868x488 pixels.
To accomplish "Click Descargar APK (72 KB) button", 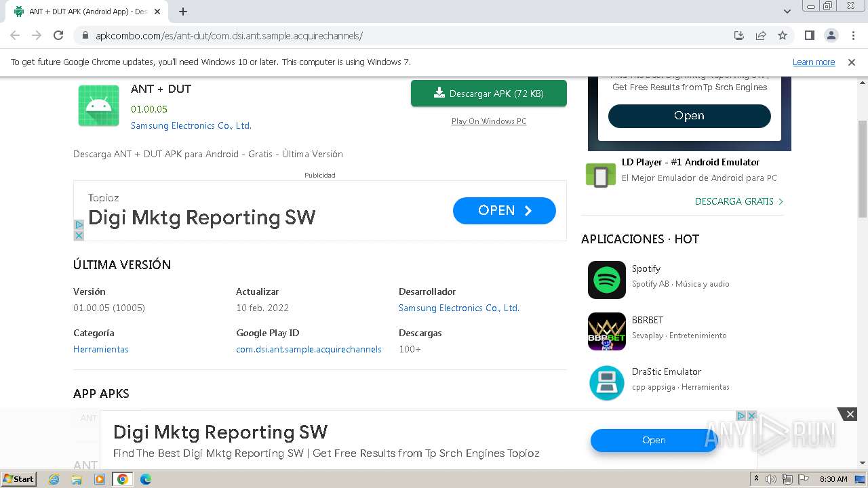I will coord(489,94).
